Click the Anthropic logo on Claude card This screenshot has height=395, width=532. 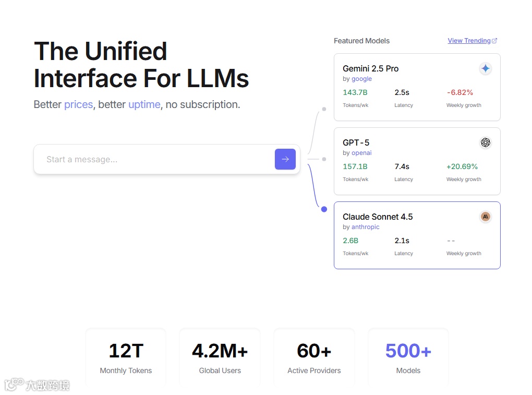(x=486, y=217)
